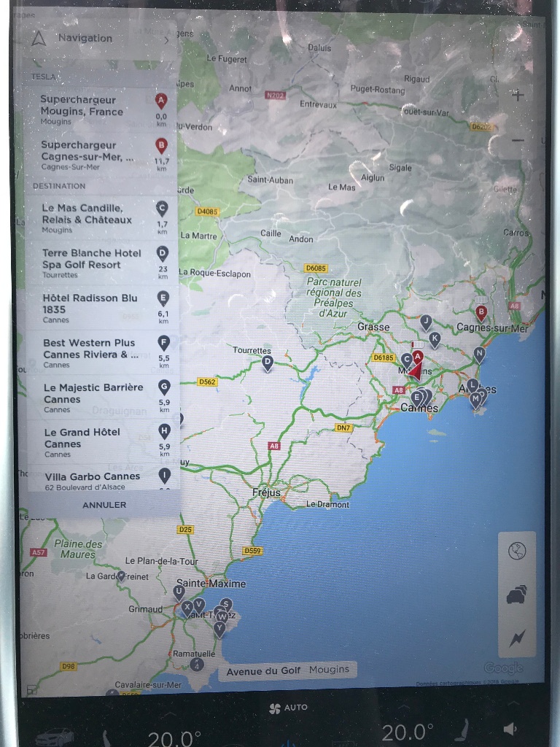
Task: Click pin G icon in destination list
Action: point(164,388)
